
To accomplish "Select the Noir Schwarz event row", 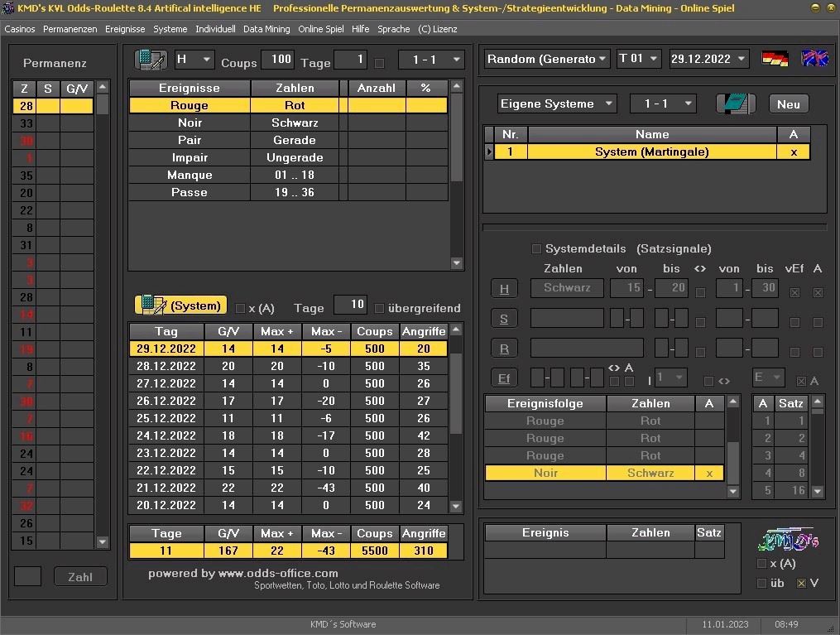I will point(288,123).
